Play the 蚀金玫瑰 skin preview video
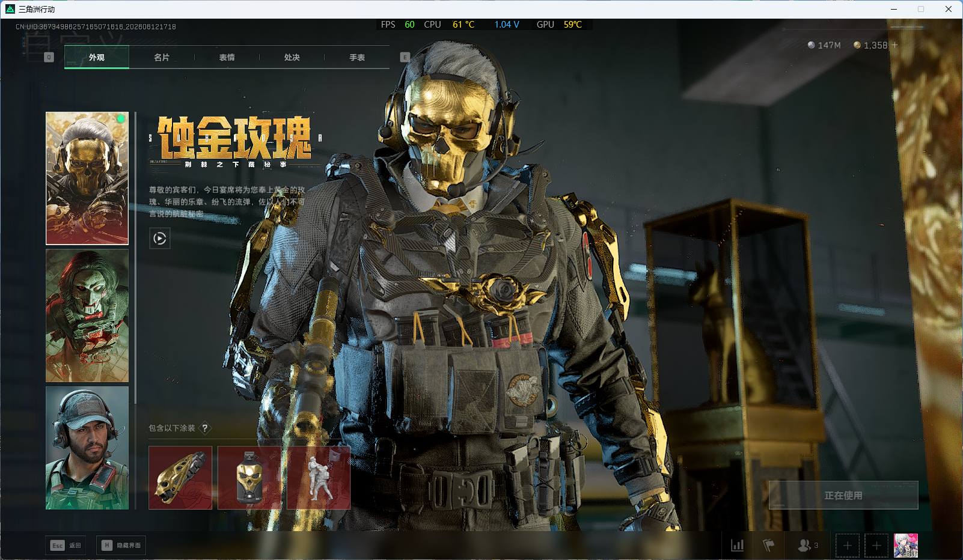This screenshot has width=963, height=560. [159, 239]
